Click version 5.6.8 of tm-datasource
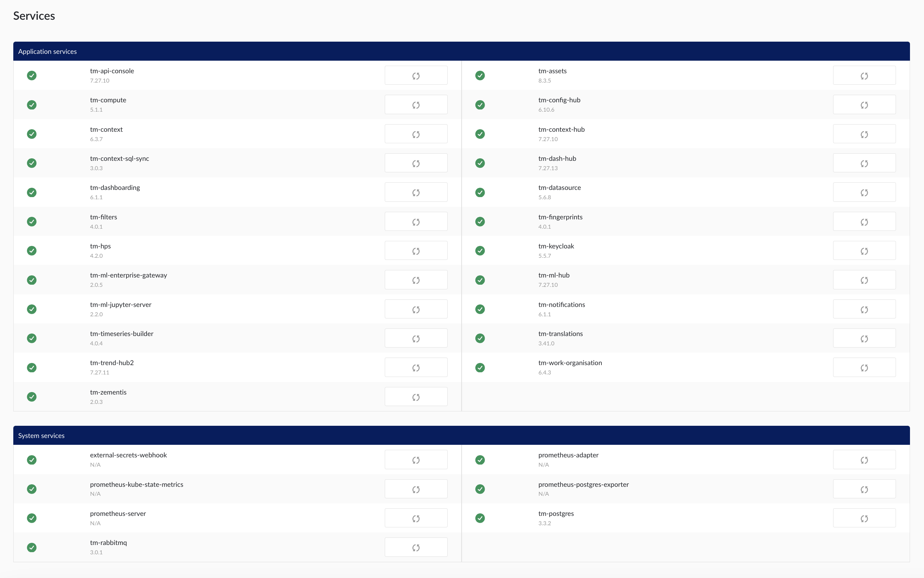924x578 pixels. point(545,197)
